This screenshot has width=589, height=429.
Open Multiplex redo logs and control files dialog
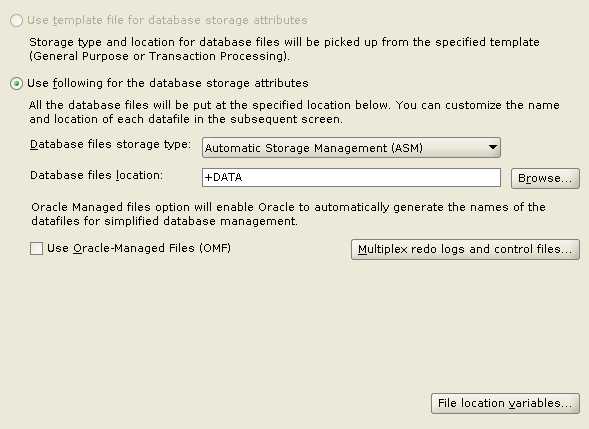tap(465, 249)
